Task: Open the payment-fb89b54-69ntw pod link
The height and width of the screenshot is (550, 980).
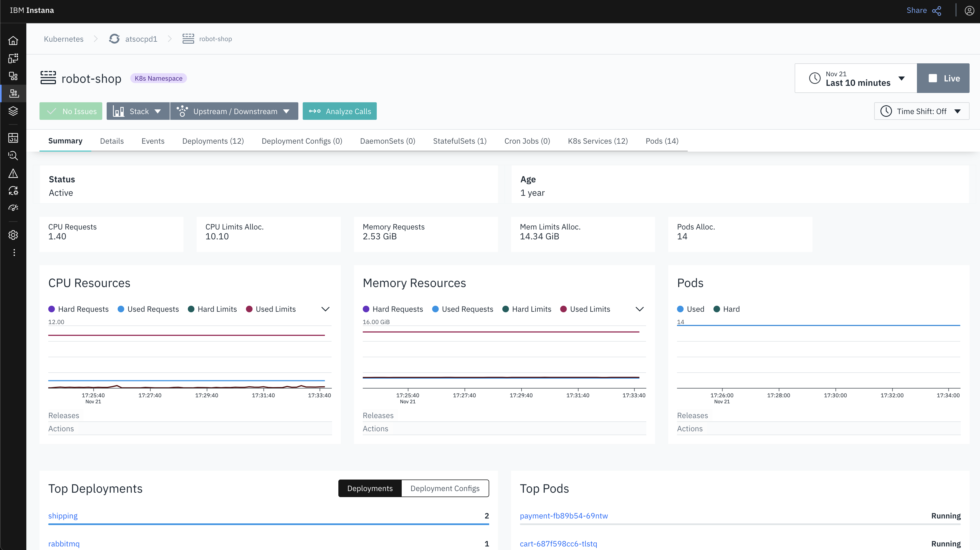Action: 564,516
